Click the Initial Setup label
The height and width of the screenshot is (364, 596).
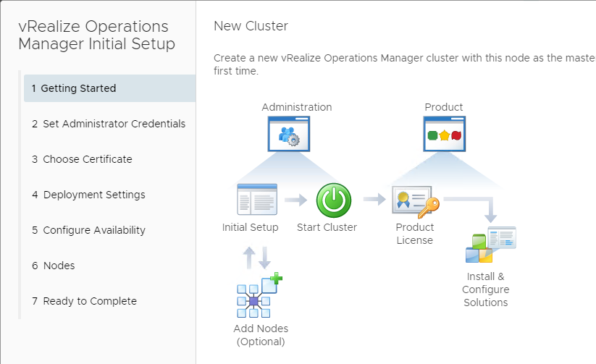[251, 227]
